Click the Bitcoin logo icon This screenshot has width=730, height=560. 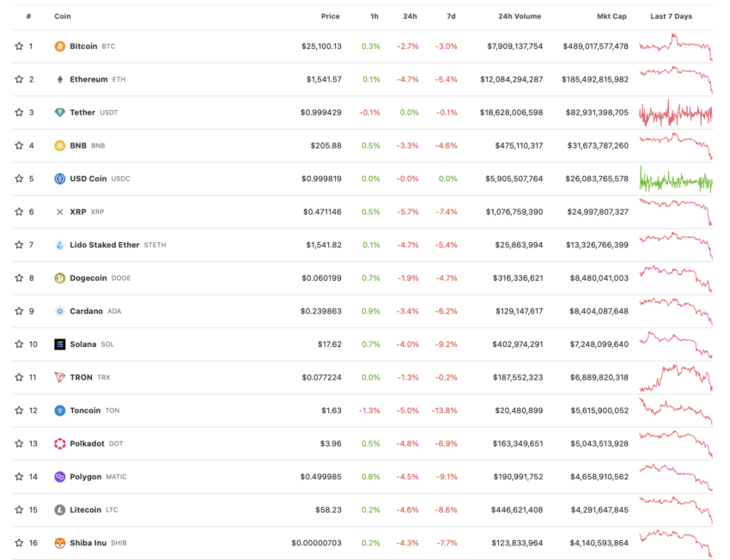(59, 46)
